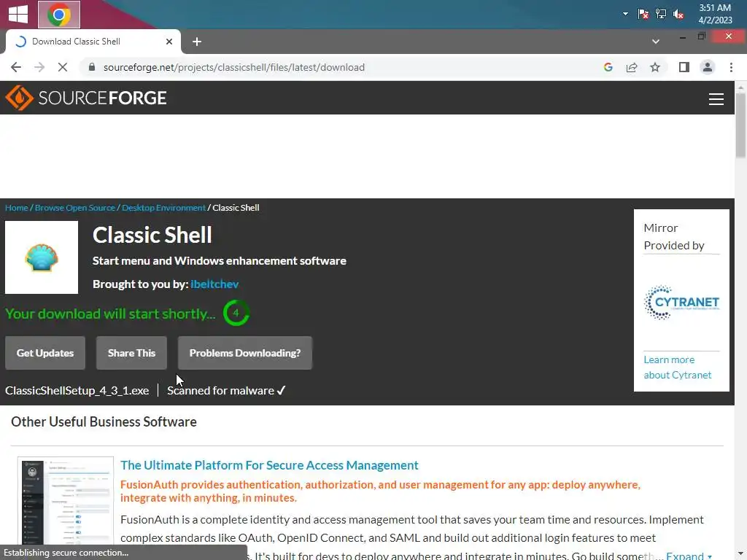Click the muted volume tray icon
The width and height of the screenshot is (747, 560).
(678, 14)
